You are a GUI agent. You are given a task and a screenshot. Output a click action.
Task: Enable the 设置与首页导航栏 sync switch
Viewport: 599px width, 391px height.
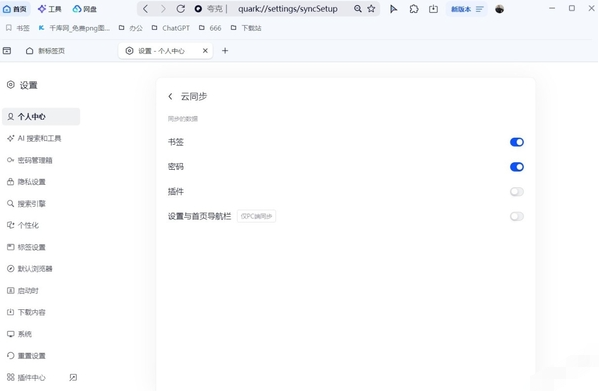click(x=516, y=217)
